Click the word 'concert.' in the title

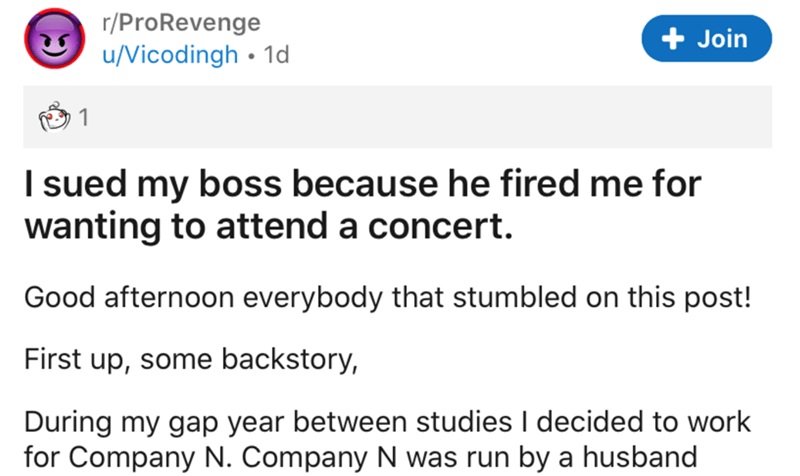coord(440,226)
